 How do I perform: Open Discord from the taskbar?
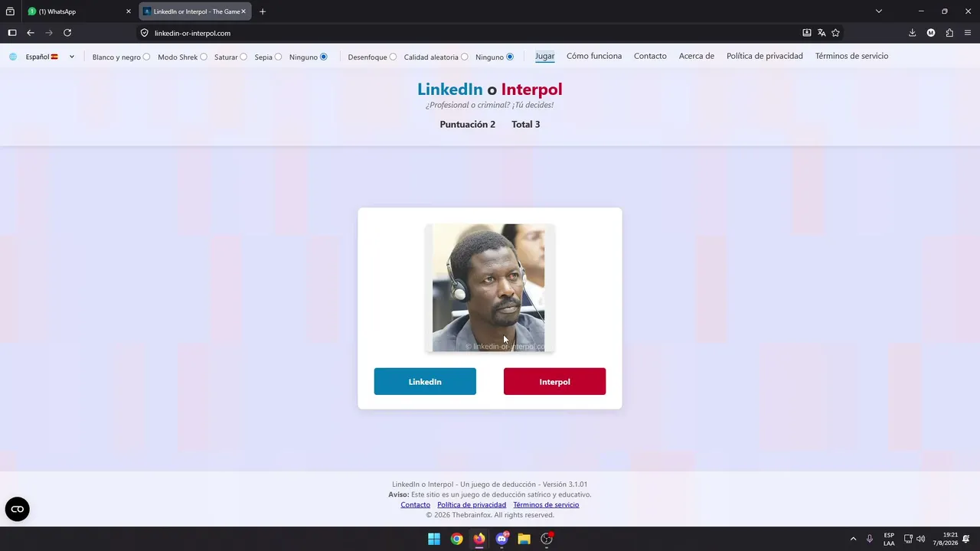(501, 539)
